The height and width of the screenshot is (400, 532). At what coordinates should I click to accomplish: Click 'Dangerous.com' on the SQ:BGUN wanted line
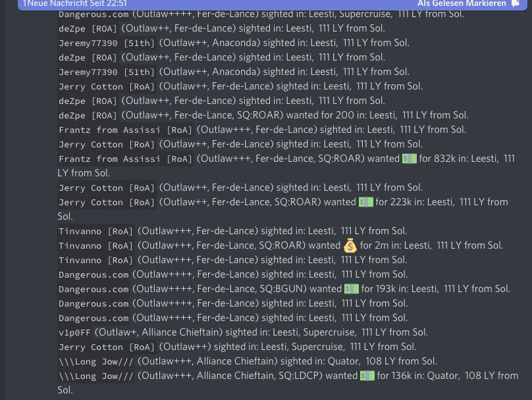tap(93, 289)
